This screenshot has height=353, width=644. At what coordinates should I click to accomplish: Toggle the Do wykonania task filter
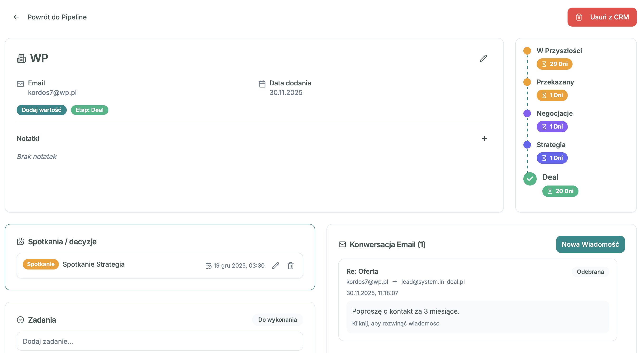277,320
